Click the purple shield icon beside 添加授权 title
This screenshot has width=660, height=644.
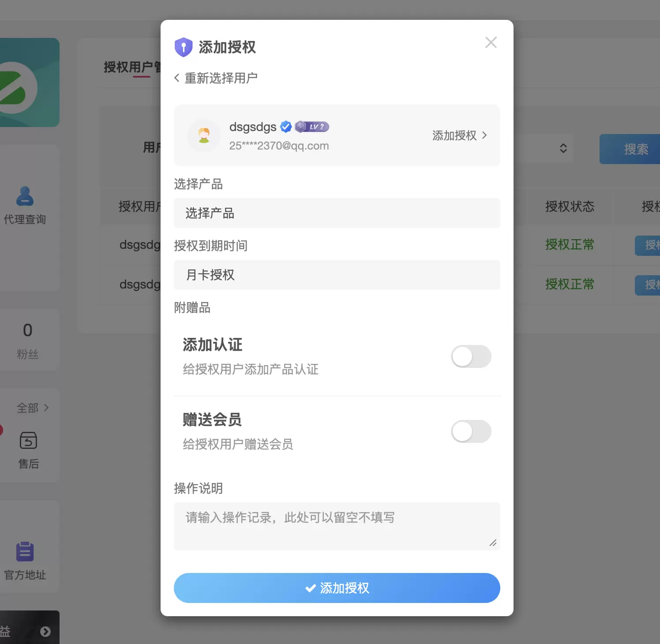(184, 47)
